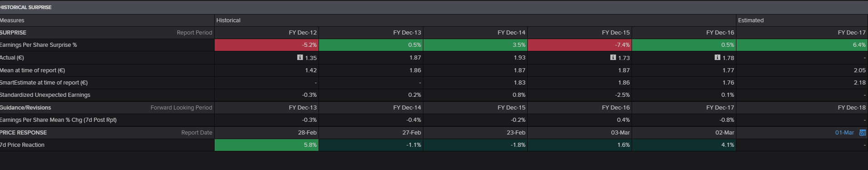Click the Historical Surprise panel header
The width and height of the screenshot is (868, 170).
(26, 7)
